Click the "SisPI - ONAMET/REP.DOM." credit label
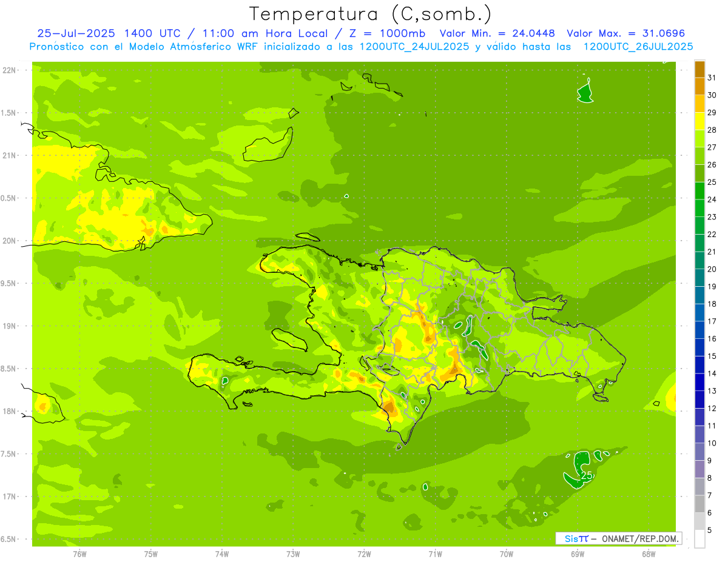 (x=619, y=538)
